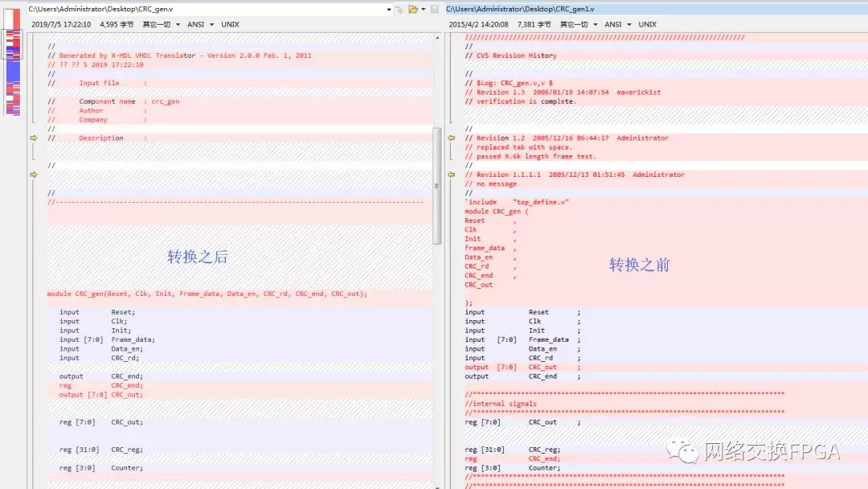Click the difference overview thumbnail map

(x=13, y=61)
